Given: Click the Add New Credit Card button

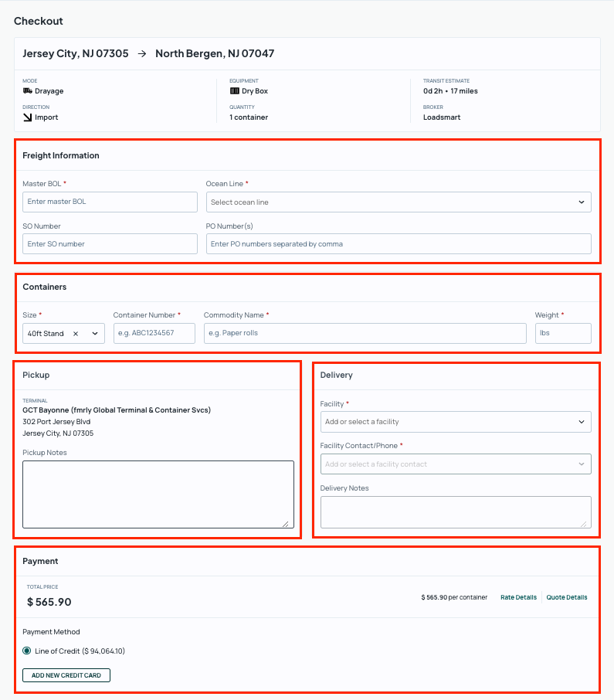Looking at the screenshot, I should tap(66, 675).
